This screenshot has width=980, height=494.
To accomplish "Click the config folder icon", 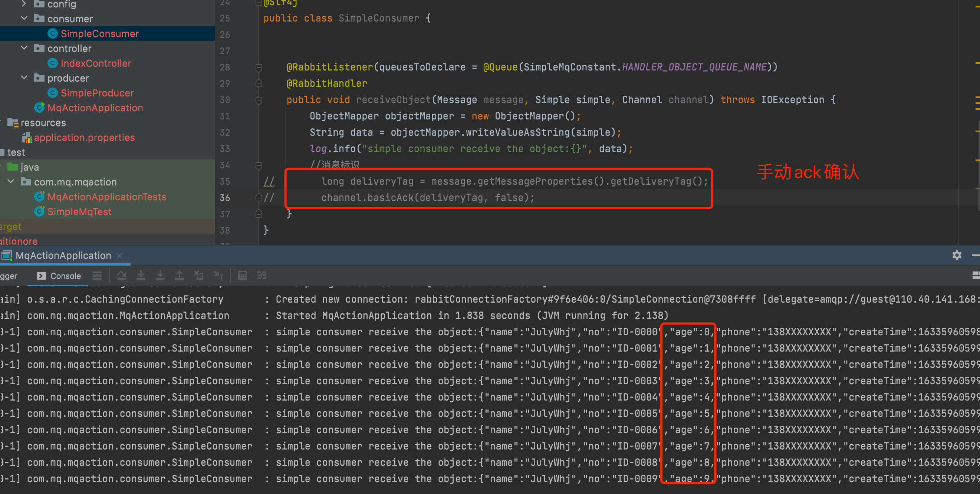I will (39, 4).
